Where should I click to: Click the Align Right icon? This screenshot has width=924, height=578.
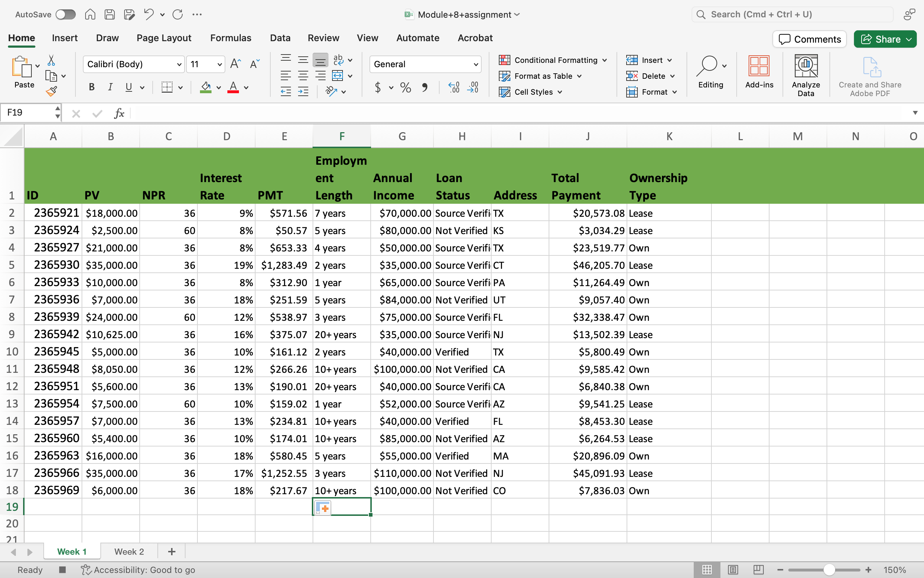321,76
